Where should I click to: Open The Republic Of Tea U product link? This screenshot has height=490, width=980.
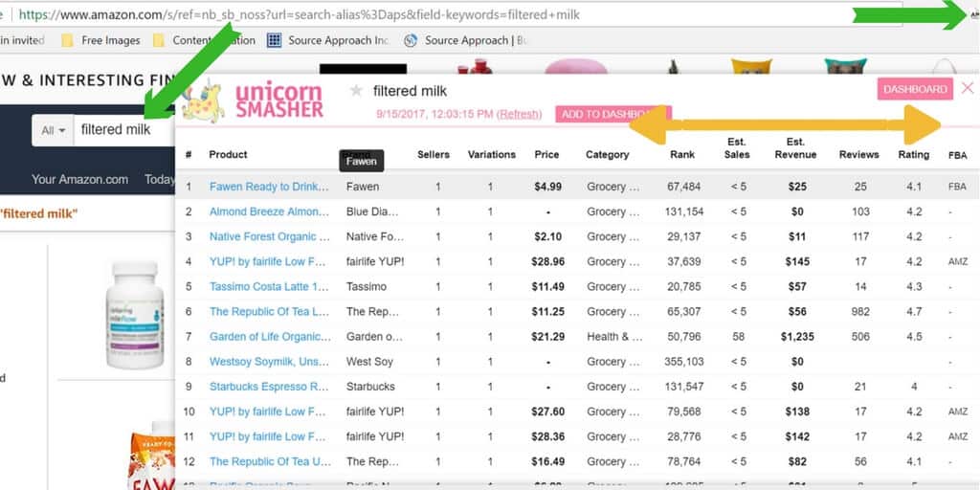[x=270, y=461]
